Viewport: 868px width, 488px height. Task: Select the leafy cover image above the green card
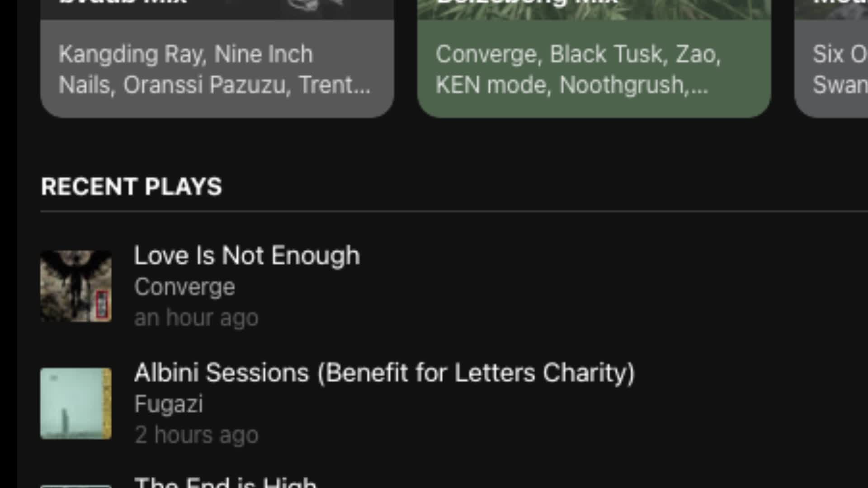click(594, 9)
